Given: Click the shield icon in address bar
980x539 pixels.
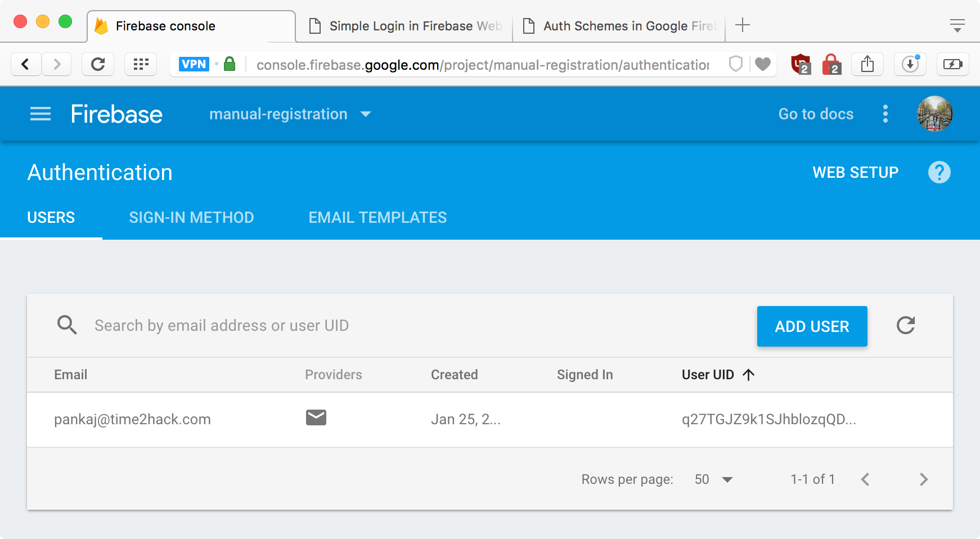Looking at the screenshot, I should pyautogui.click(x=736, y=64).
